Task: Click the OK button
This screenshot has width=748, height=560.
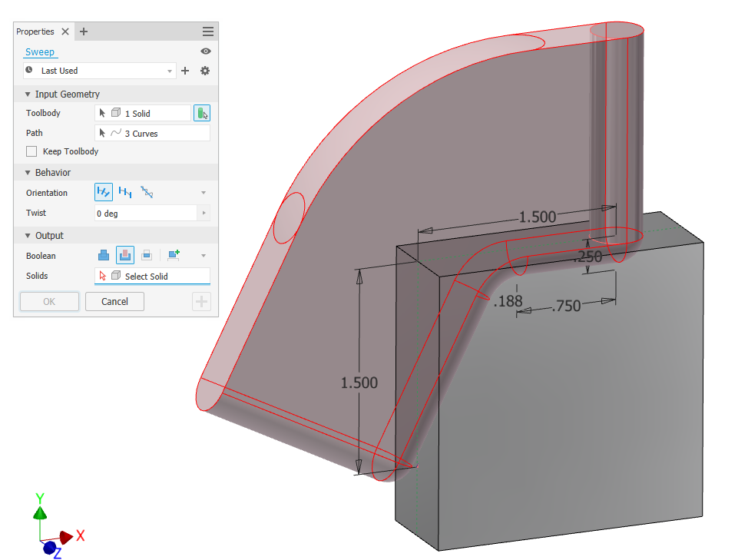Action: pos(49,301)
